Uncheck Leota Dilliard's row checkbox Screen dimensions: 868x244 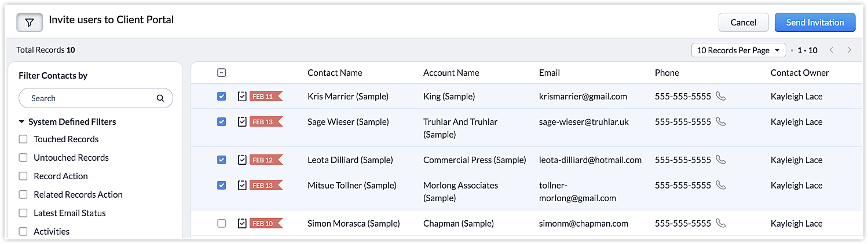221,160
